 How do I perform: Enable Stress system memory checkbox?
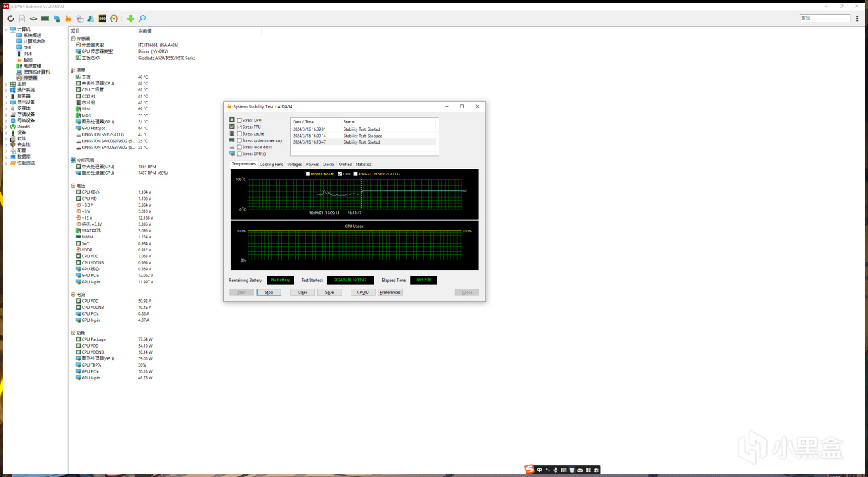pos(239,140)
